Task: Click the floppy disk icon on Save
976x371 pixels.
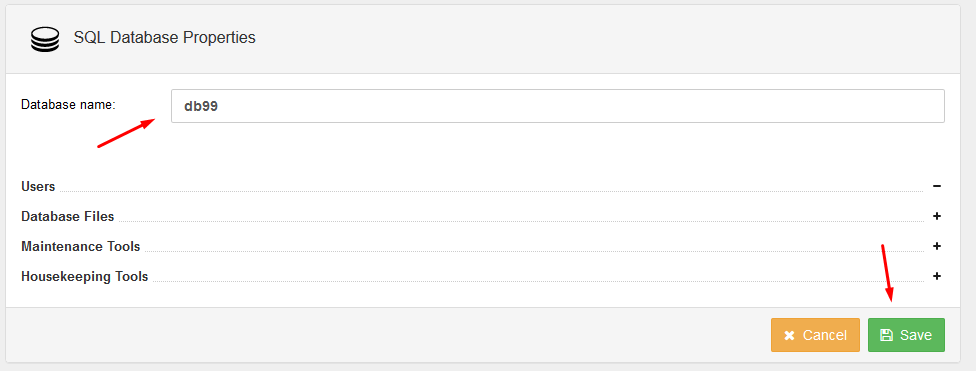Action: (x=886, y=336)
